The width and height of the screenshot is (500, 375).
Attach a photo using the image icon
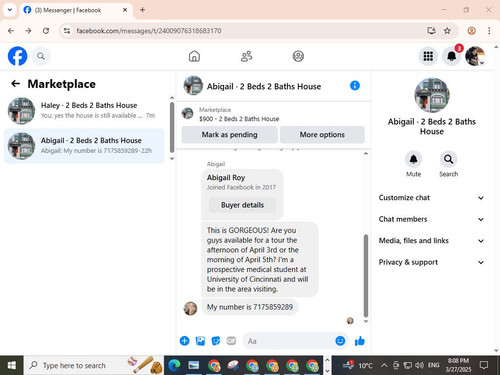pyautogui.click(x=200, y=341)
